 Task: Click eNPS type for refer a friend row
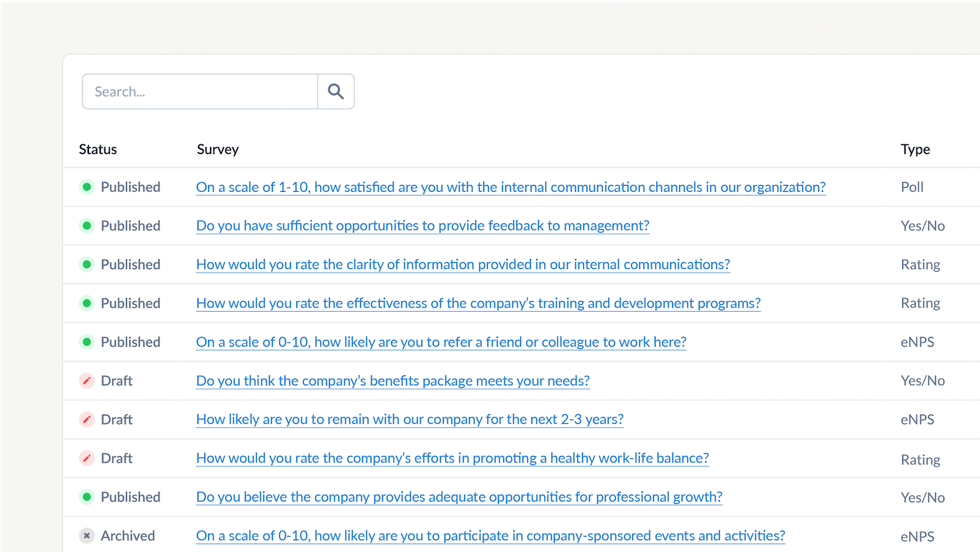point(918,343)
